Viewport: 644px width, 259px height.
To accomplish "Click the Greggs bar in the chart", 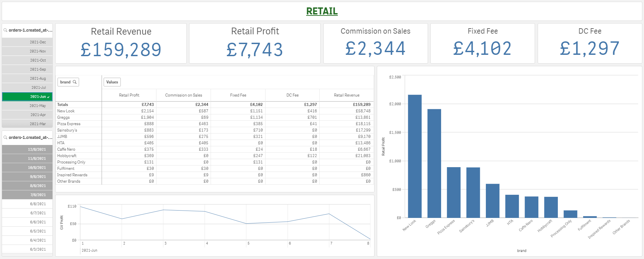I will tap(434, 163).
